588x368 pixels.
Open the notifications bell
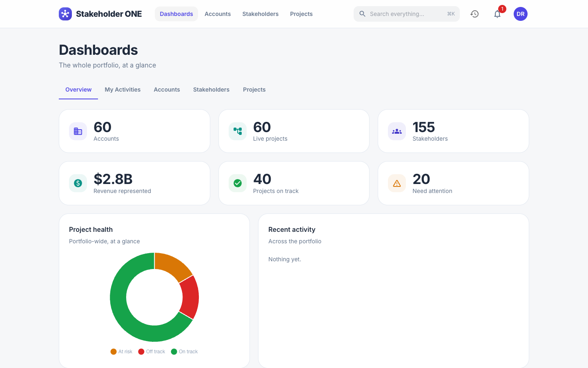coord(497,14)
